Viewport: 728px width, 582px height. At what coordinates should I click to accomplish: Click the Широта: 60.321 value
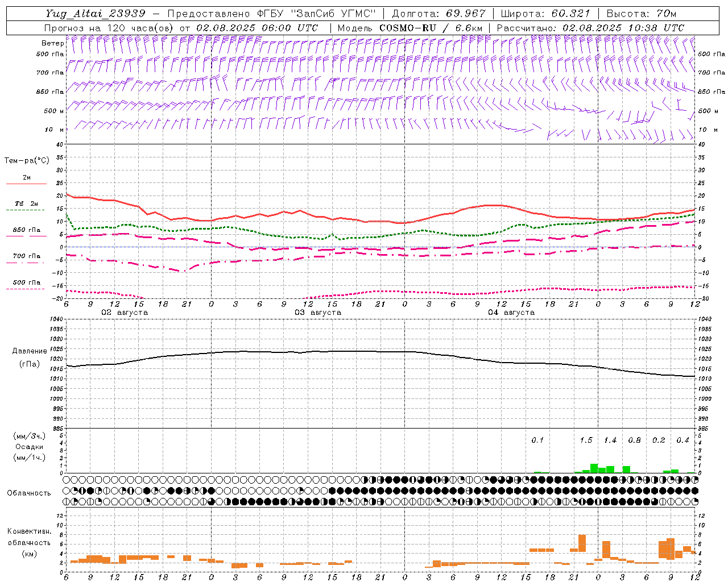[545, 13]
